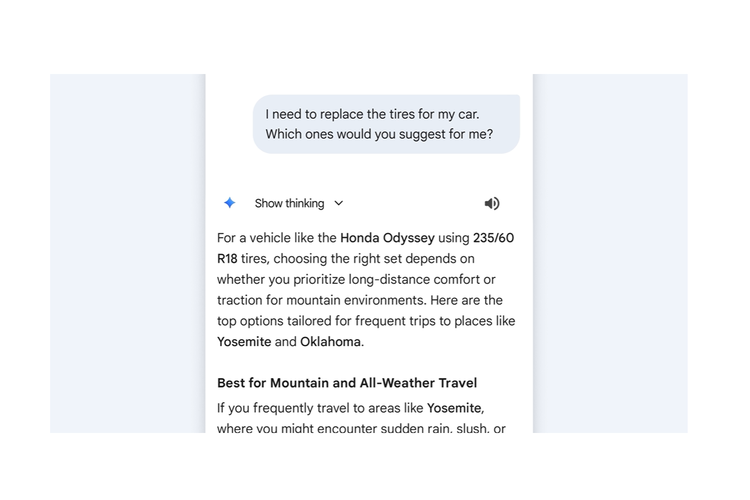This screenshot has height=500, width=750.
Task: Click the Best for Mountain and All-Weather Travel heading
Action: [347, 383]
